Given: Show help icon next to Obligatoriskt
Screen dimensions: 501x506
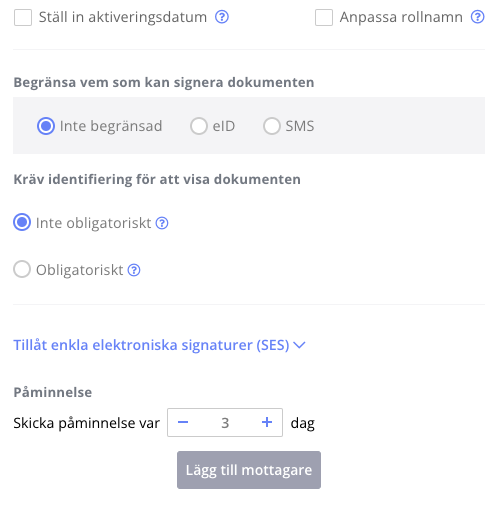Looking at the screenshot, I should (134, 270).
